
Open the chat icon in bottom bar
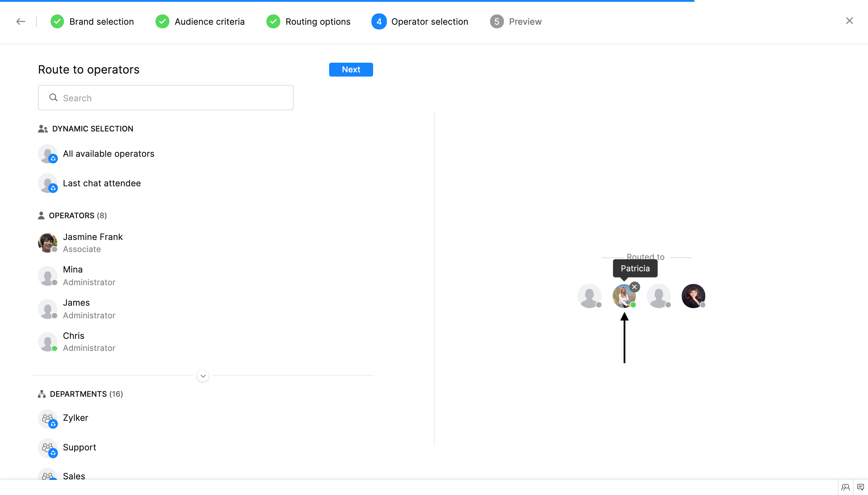(x=860, y=487)
